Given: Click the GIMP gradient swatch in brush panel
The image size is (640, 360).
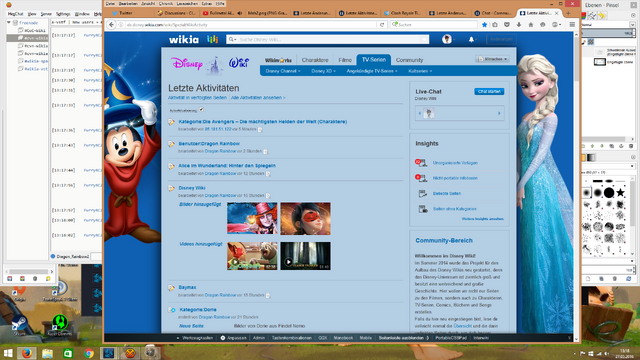Looking at the screenshot, I should (x=591, y=158).
